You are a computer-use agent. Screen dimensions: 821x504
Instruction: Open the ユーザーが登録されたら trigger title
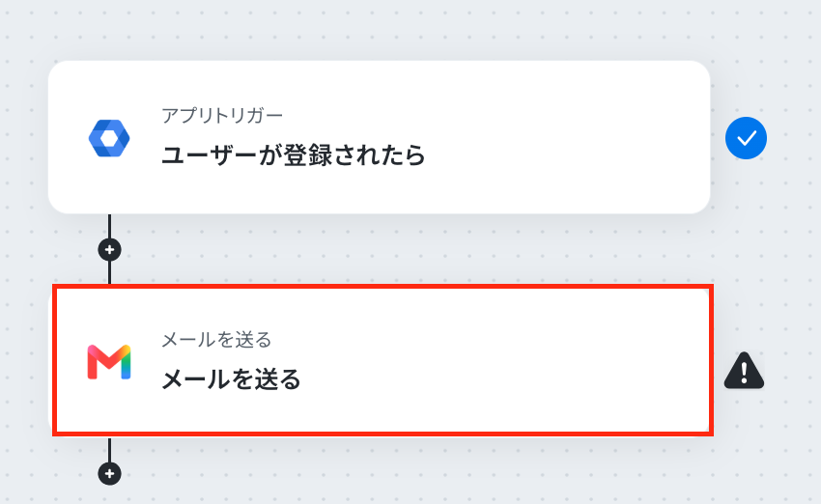click(x=294, y=154)
